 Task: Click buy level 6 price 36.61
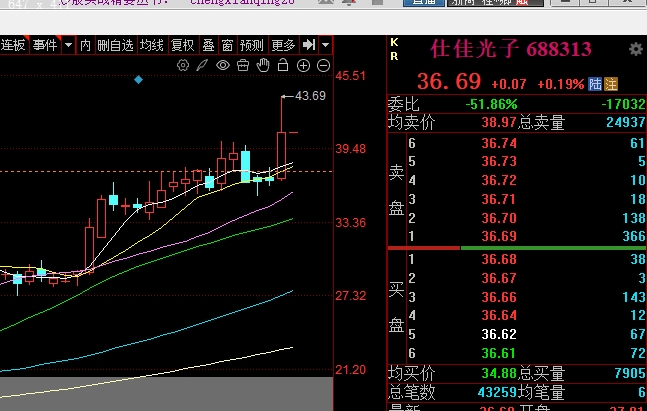click(499, 353)
